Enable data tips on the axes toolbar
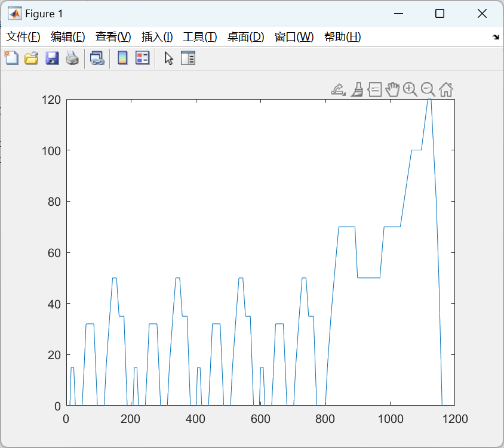Image resolution: width=504 pixels, height=448 pixels. pos(375,89)
